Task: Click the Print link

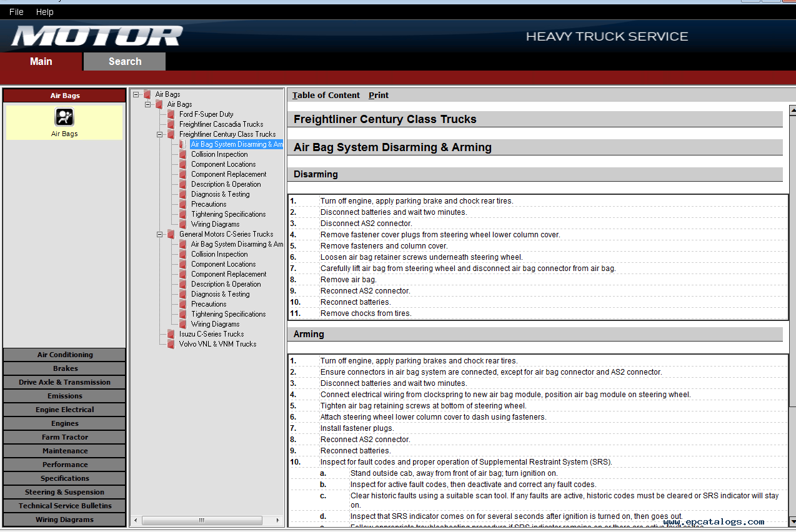Action: [x=379, y=96]
